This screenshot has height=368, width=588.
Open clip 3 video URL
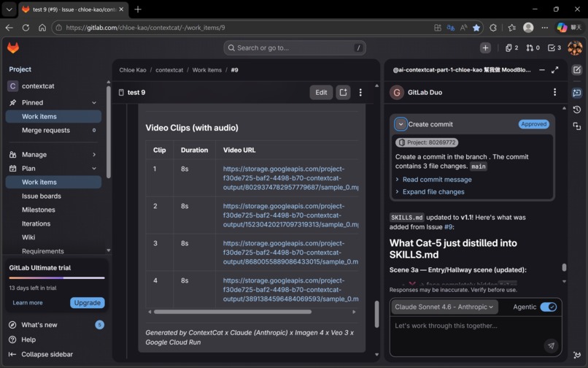(x=290, y=253)
